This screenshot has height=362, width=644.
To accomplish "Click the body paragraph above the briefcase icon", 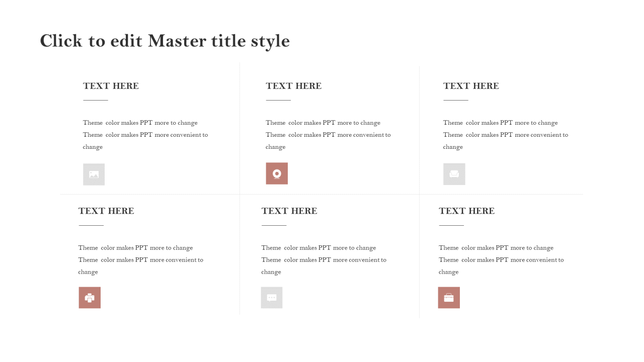I will pyautogui.click(x=501, y=260).
